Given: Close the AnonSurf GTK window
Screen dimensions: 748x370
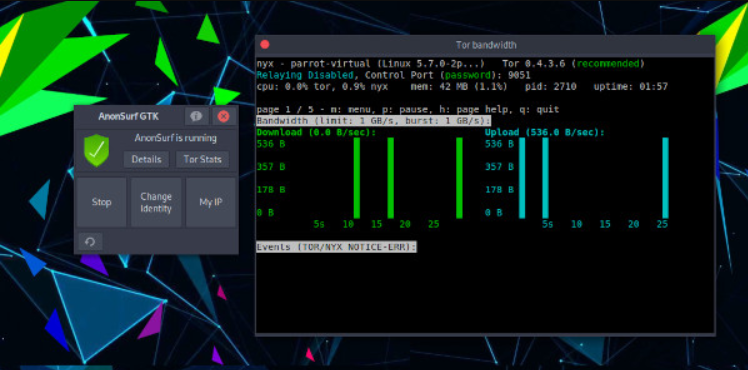Looking at the screenshot, I should coord(223,116).
